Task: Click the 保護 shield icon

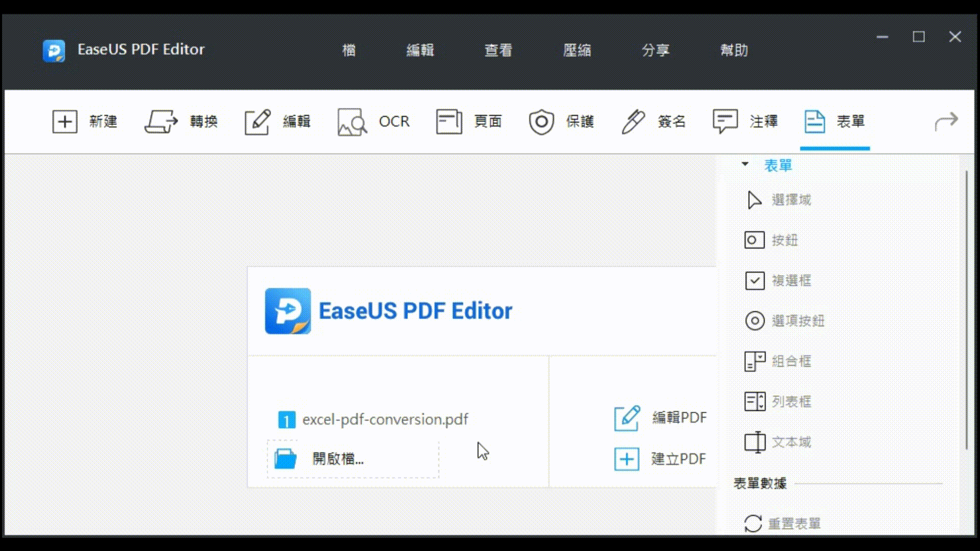Action: click(542, 122)
